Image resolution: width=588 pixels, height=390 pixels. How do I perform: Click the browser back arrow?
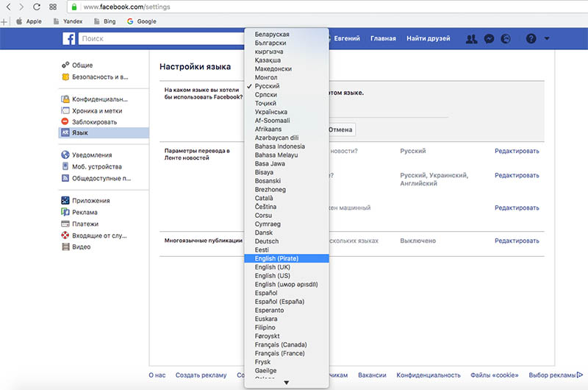pyautogui.click(x=8, y=7)
